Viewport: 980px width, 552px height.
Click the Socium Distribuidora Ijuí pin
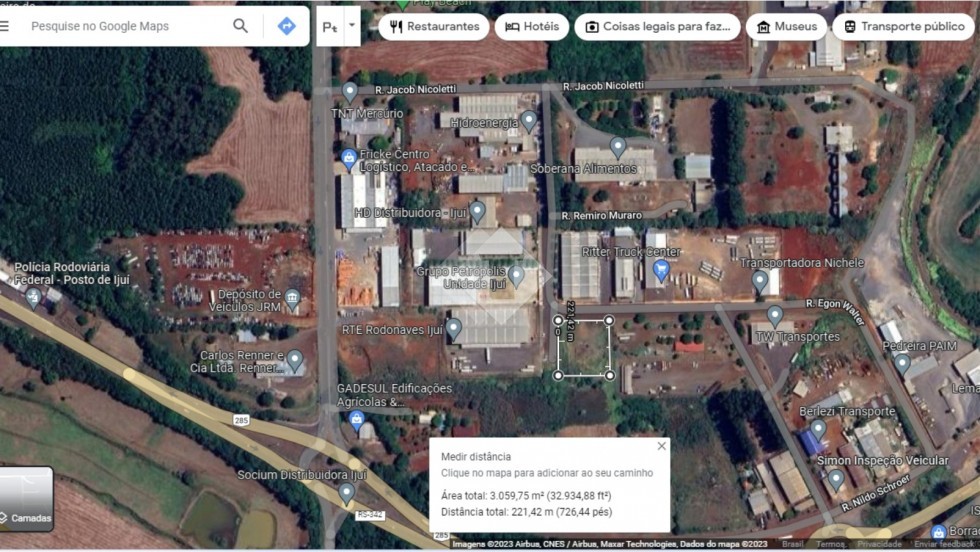point(346,494)
